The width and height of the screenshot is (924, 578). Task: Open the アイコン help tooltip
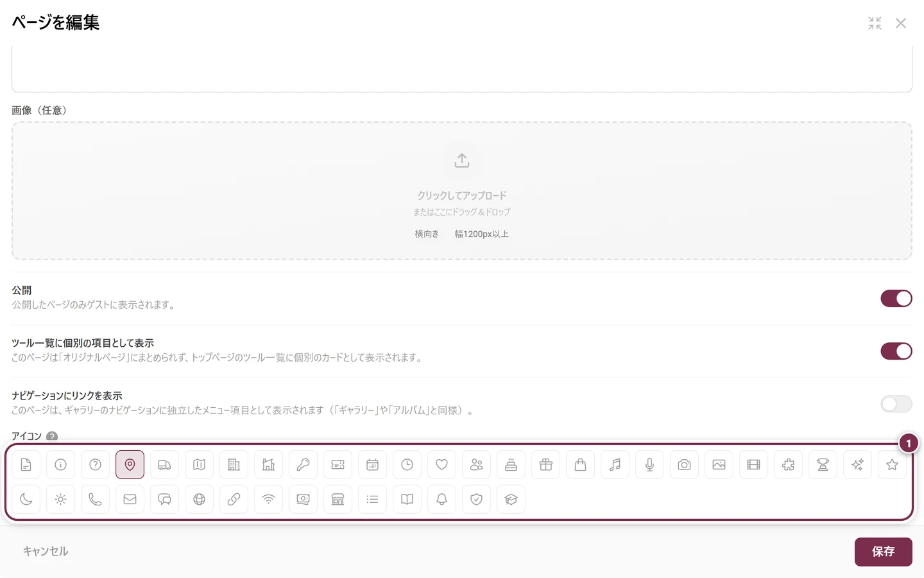tap(52, 436)
